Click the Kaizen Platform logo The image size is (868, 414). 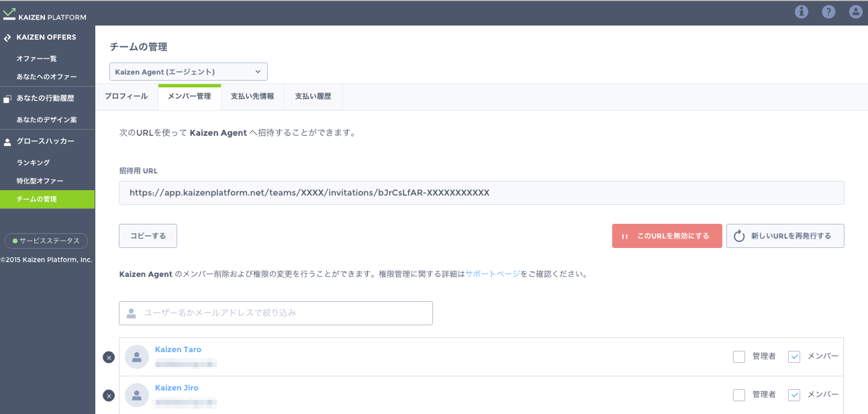coord(45,14)
